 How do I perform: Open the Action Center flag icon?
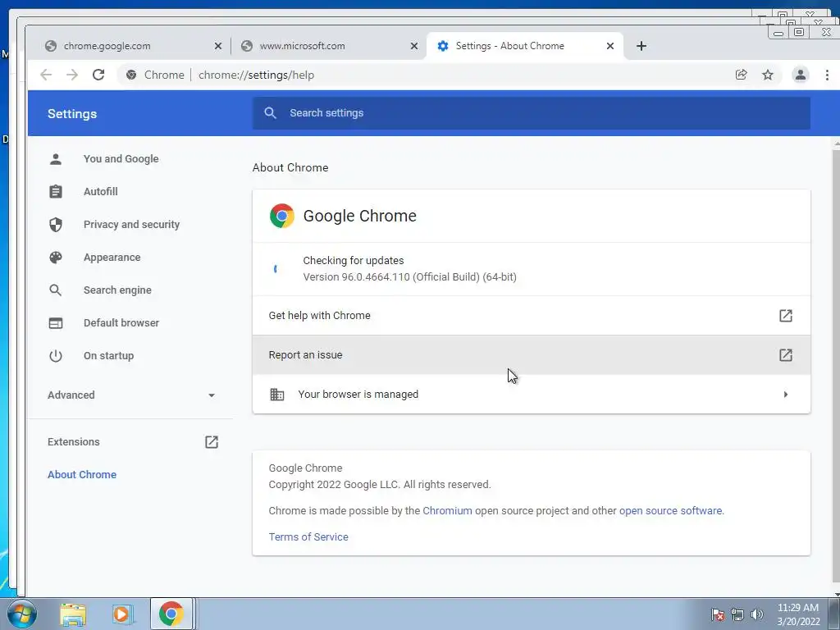pos(717,614)
